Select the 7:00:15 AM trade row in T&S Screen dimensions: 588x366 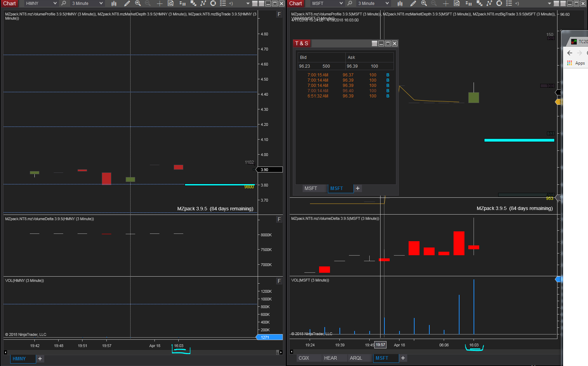(346, 75)
